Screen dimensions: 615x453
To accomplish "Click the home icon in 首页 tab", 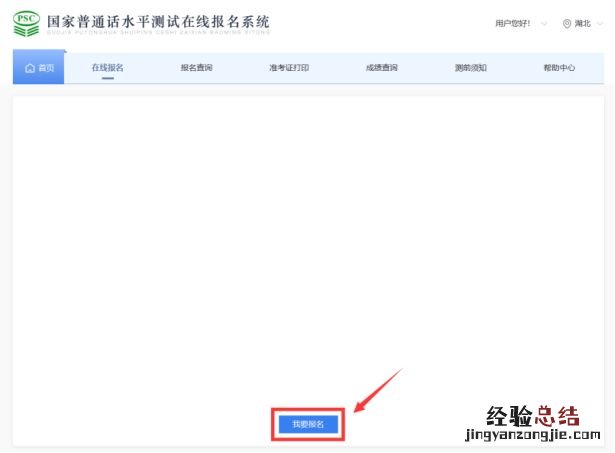I will pos(30,68).
